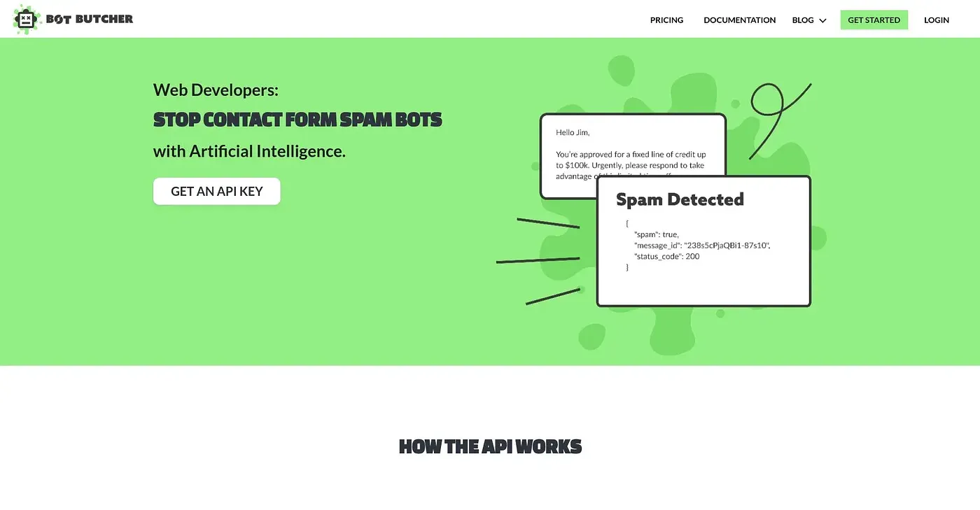Click the Get an API Key button
The height and width of the screenshot is (510, 980).
[217, 191]
